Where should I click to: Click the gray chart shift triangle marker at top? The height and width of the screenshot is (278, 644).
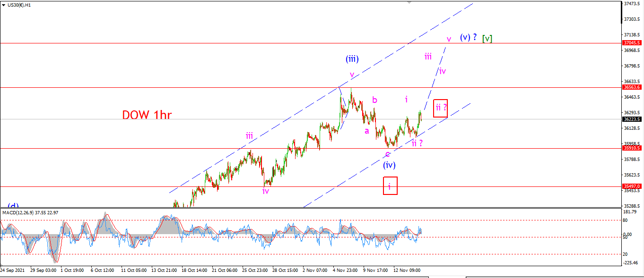point(410,2)
